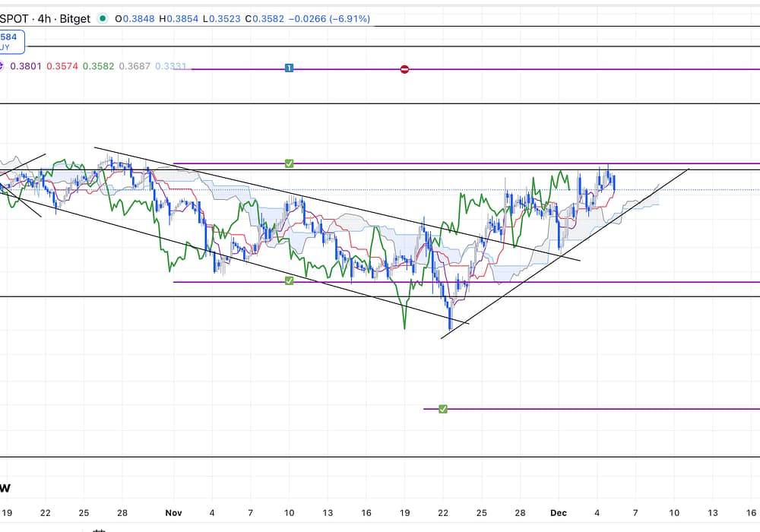
Task: Click the open price value O0.3848
Action: (x=135, y=18)
